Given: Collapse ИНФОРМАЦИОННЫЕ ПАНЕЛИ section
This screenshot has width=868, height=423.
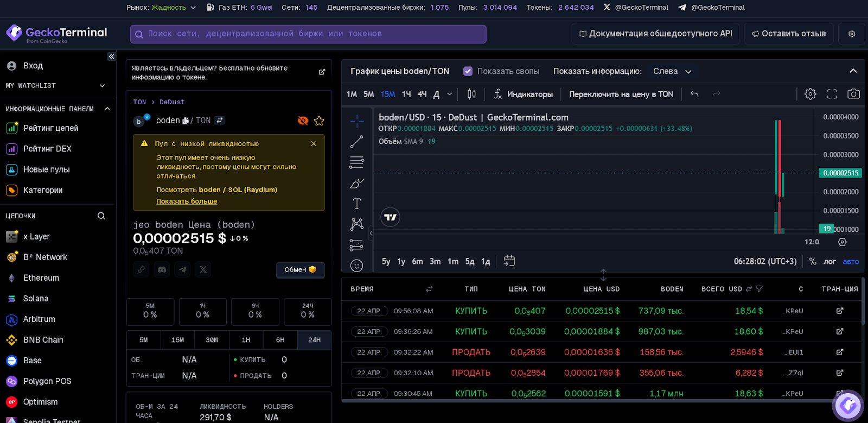Looking at the screenshot, I should [107, 109].
